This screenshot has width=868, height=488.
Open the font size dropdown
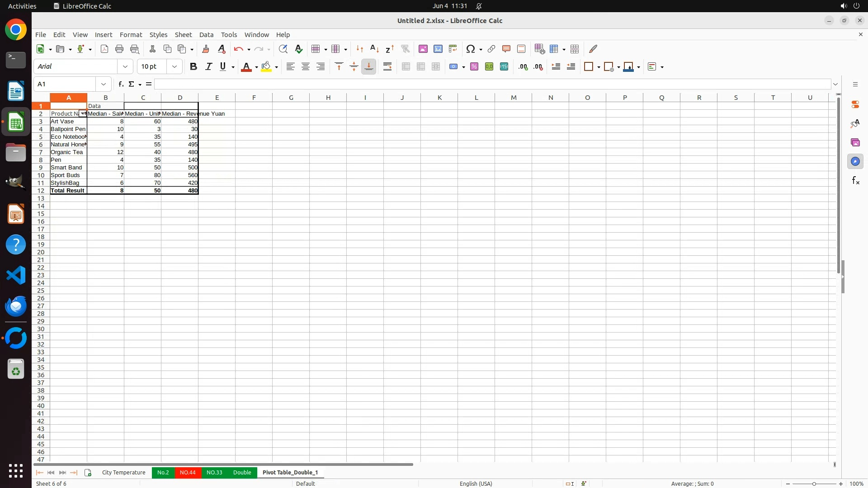[175, 67]
